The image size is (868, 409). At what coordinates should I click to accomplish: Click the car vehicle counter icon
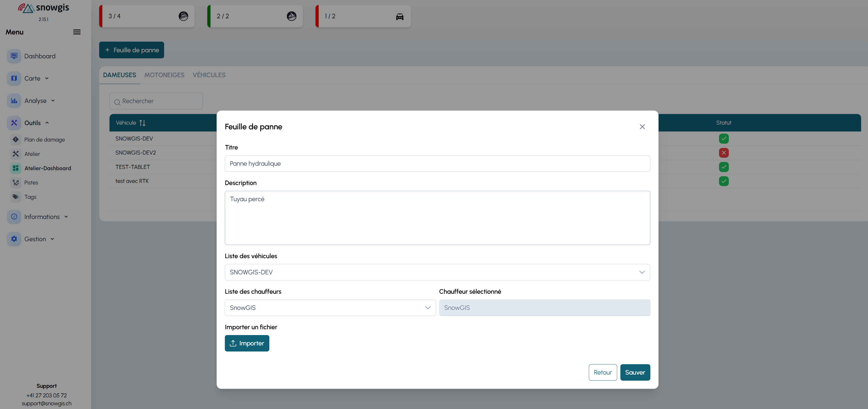(x=400, y=16)
